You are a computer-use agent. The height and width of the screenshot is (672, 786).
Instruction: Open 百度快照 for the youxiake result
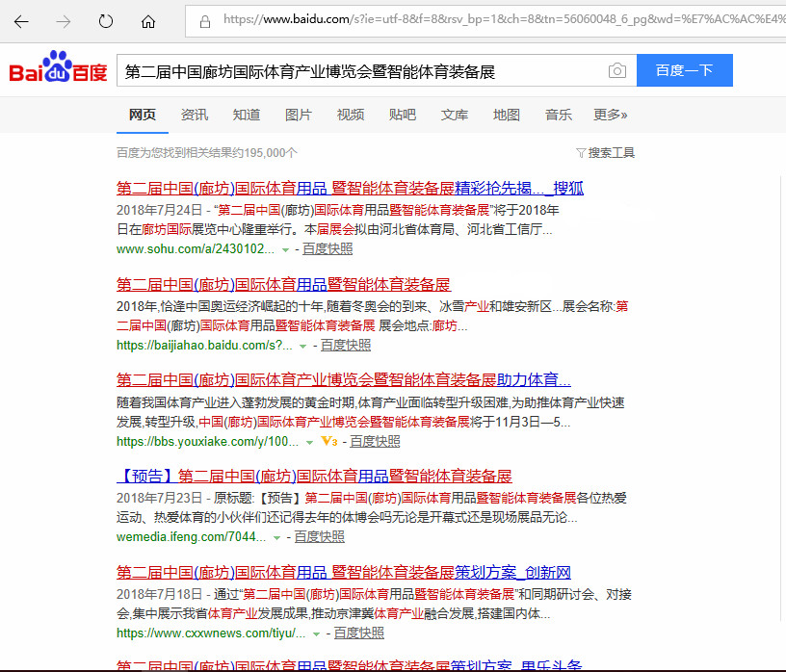tap(375, 442)
